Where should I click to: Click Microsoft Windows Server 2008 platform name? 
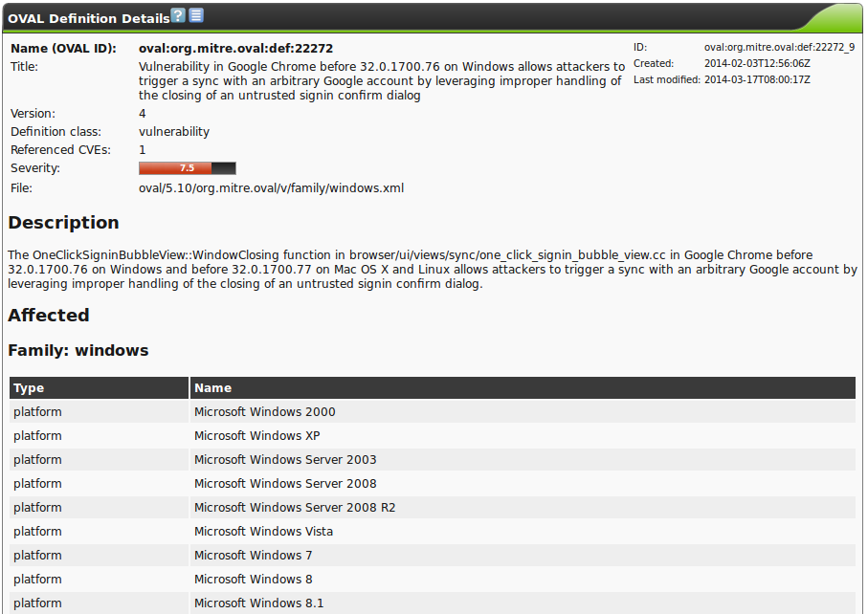pos(285,484)
